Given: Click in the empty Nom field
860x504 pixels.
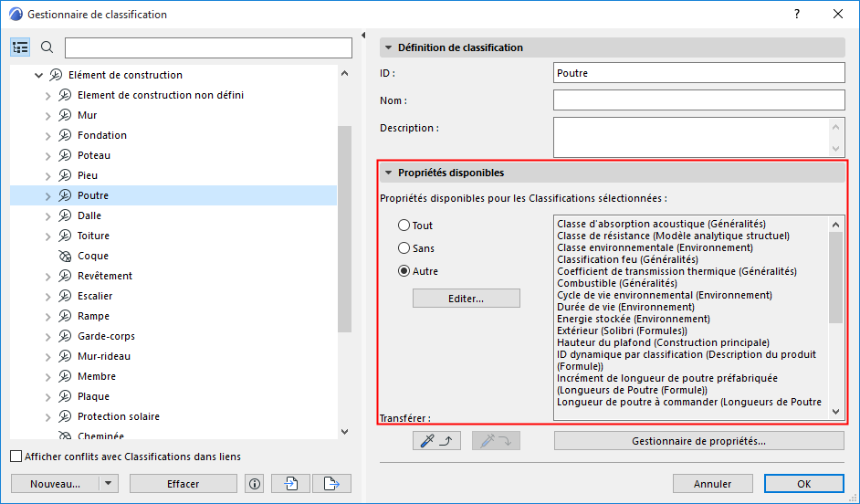Looking at the screenshot, I should 698,100.
